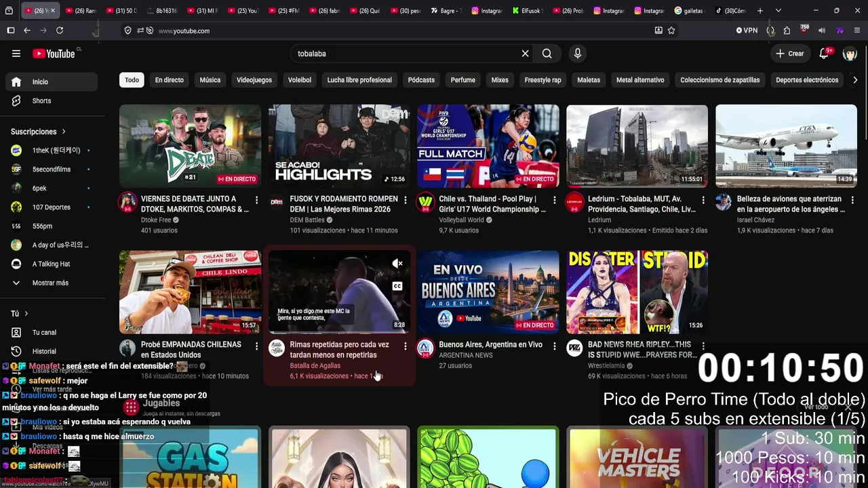
Task: Toggle the VPN button
Action: [747, 30]
